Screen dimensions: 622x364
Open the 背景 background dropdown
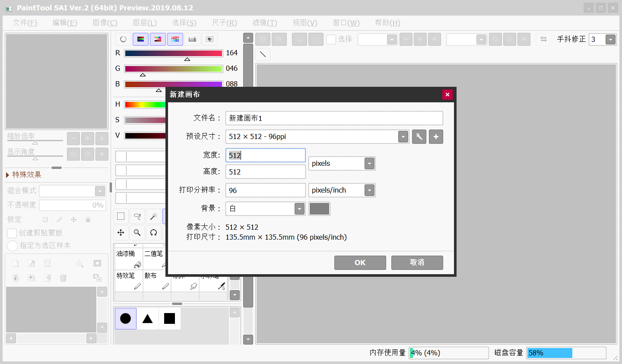tap(299, 209)
